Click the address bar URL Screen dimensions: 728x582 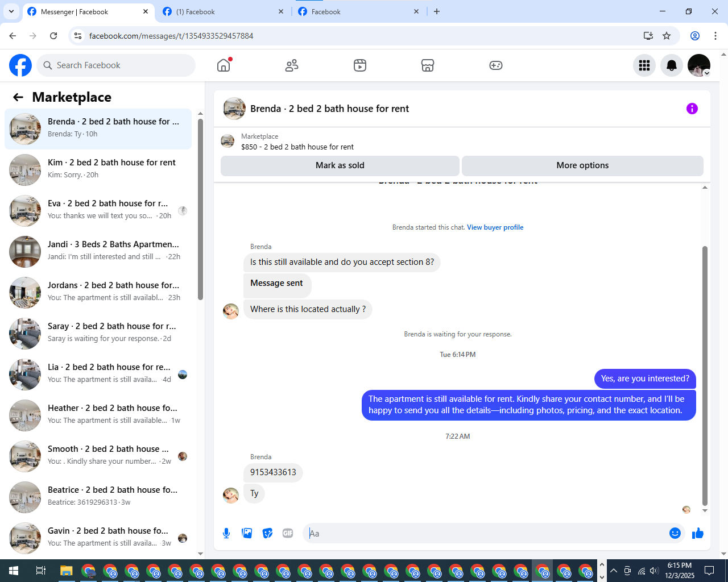point(171,36)
